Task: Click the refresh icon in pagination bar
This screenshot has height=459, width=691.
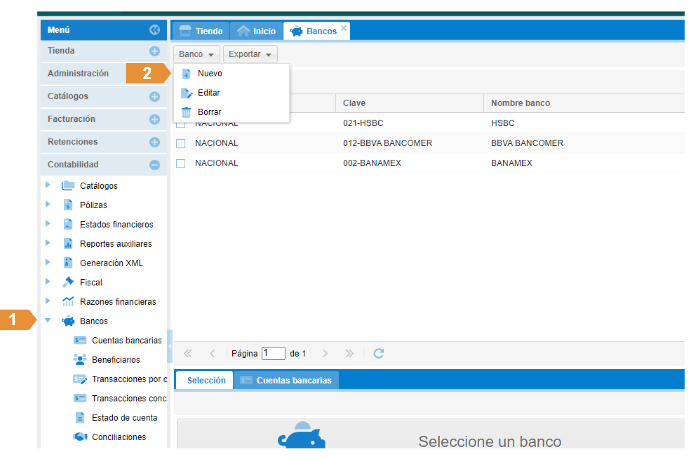Action: (x=378, y=353)
